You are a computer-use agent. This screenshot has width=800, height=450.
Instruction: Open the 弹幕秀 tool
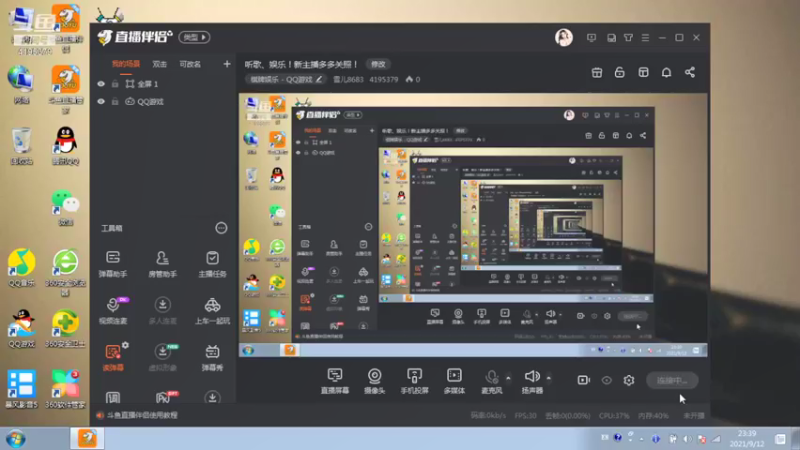point(212,357)
